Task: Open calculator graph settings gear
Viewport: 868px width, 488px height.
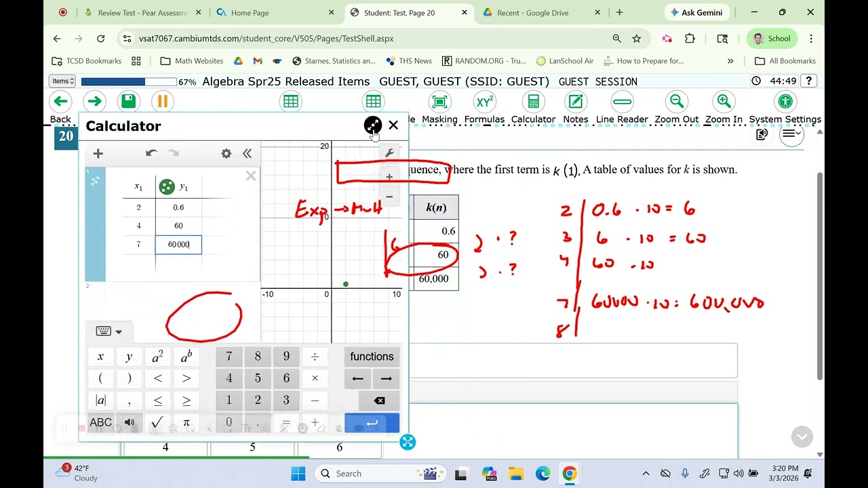Action: pyautogui.click(x=226, y=154)
